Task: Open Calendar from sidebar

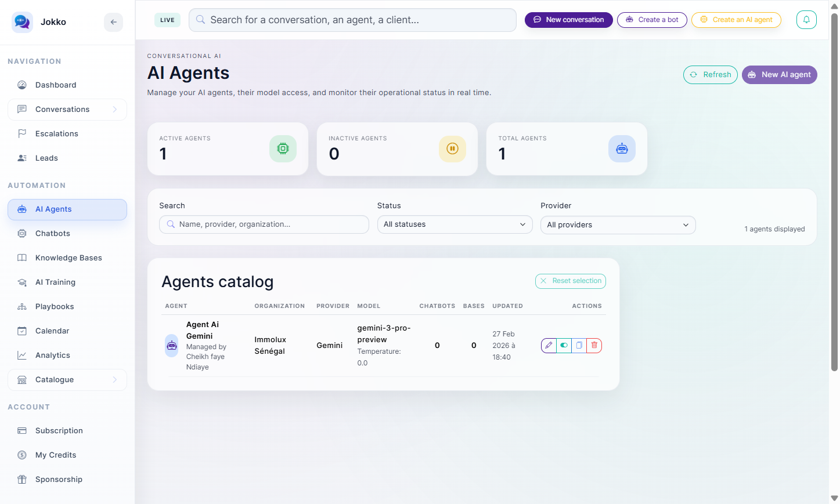Action: 67,331
